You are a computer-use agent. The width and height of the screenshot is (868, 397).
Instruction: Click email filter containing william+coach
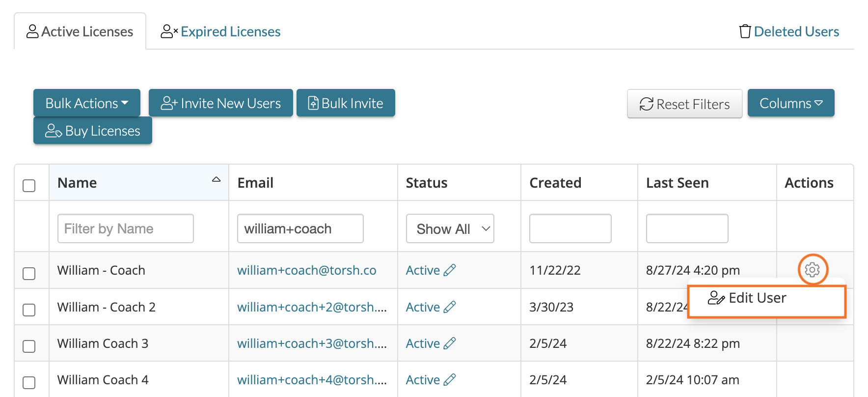point(300,228)
